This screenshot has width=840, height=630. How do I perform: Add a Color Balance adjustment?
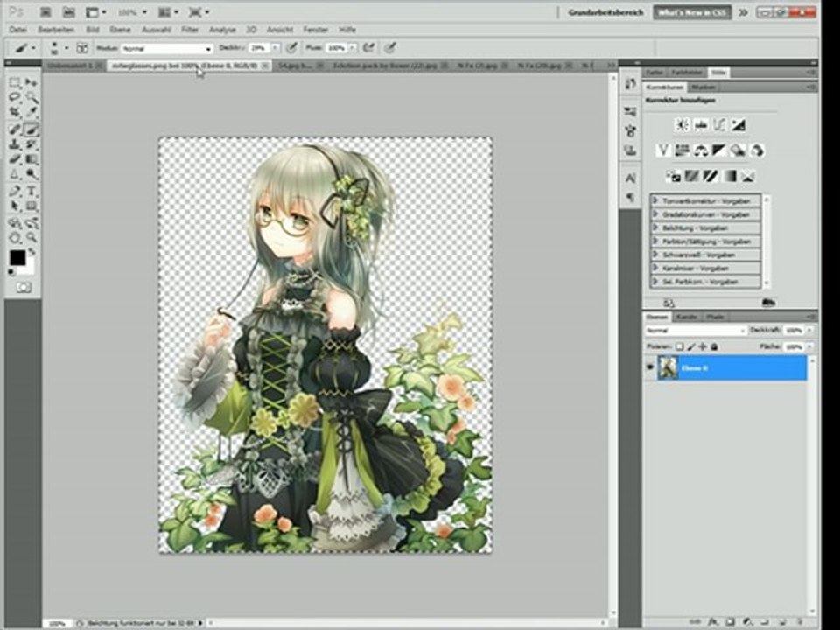701,150
